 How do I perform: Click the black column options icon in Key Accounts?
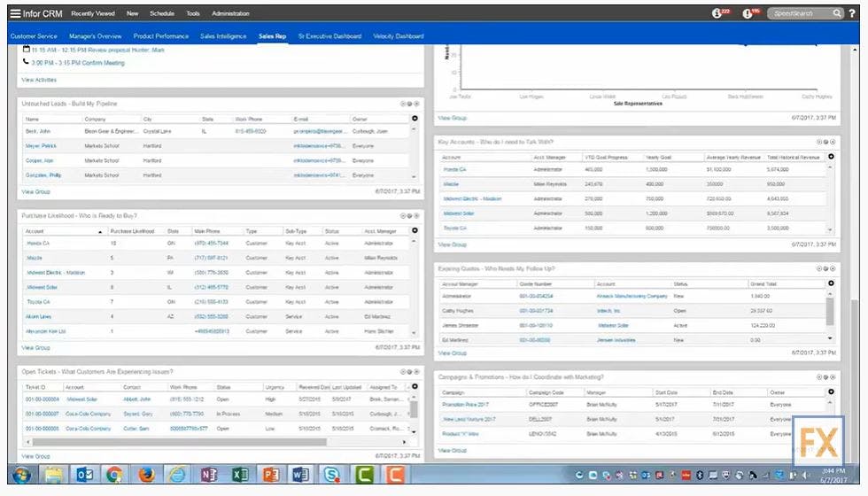point(831,157)
